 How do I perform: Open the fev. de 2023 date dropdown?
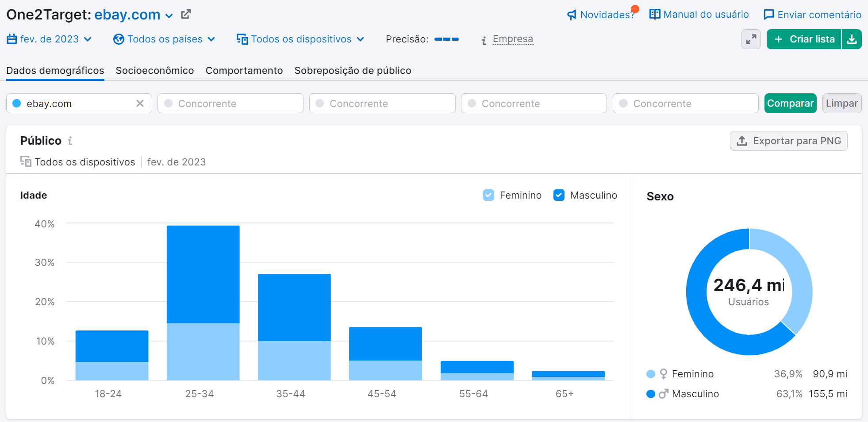point(49,39)
